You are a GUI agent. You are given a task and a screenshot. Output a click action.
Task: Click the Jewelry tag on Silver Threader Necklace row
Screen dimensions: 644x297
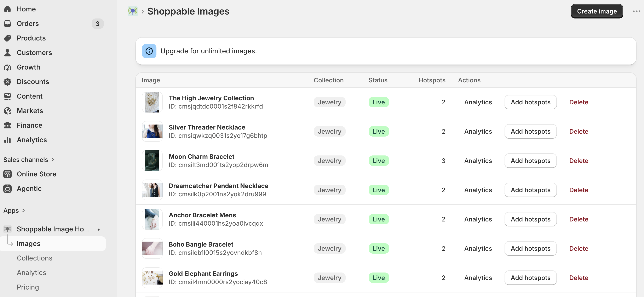(329, 131)
